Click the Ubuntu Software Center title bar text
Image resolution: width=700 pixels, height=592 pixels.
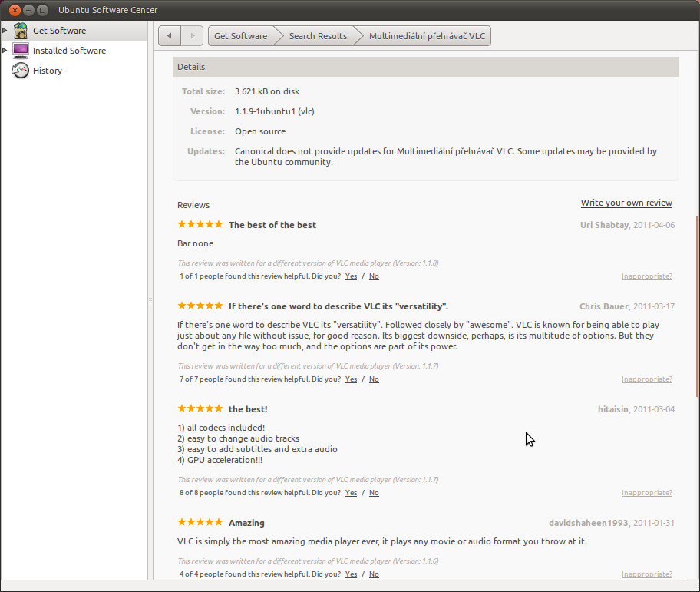coord(108,10)
